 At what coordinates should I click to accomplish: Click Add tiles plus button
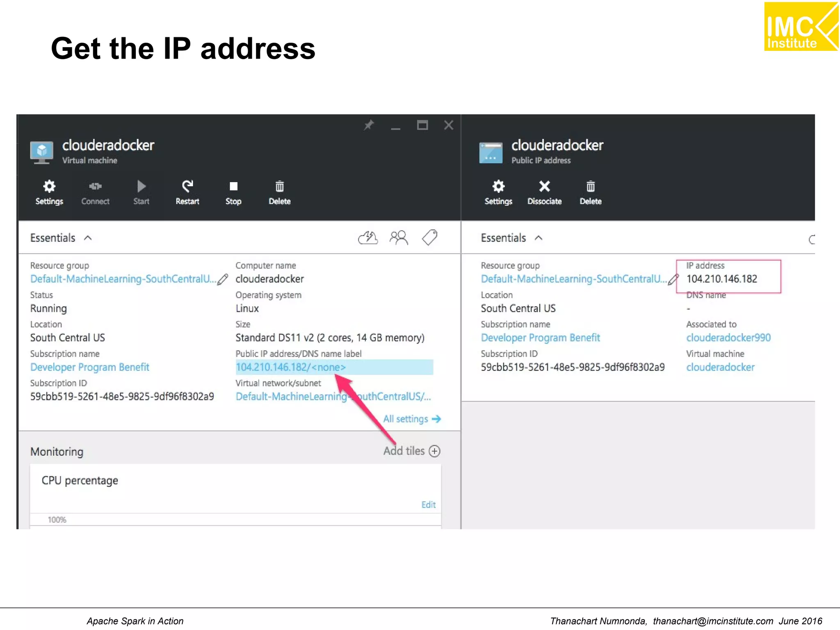[x=434, y=451]
